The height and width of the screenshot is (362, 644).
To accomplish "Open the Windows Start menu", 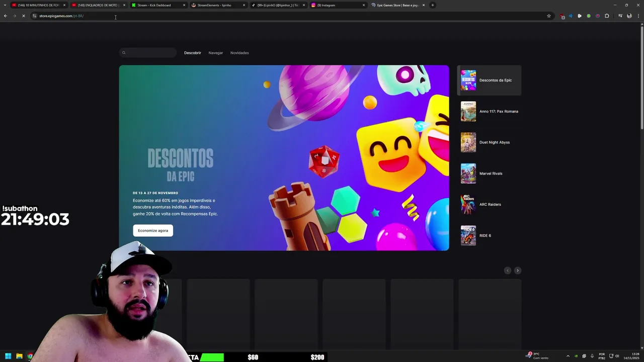I will click(8, 356).
